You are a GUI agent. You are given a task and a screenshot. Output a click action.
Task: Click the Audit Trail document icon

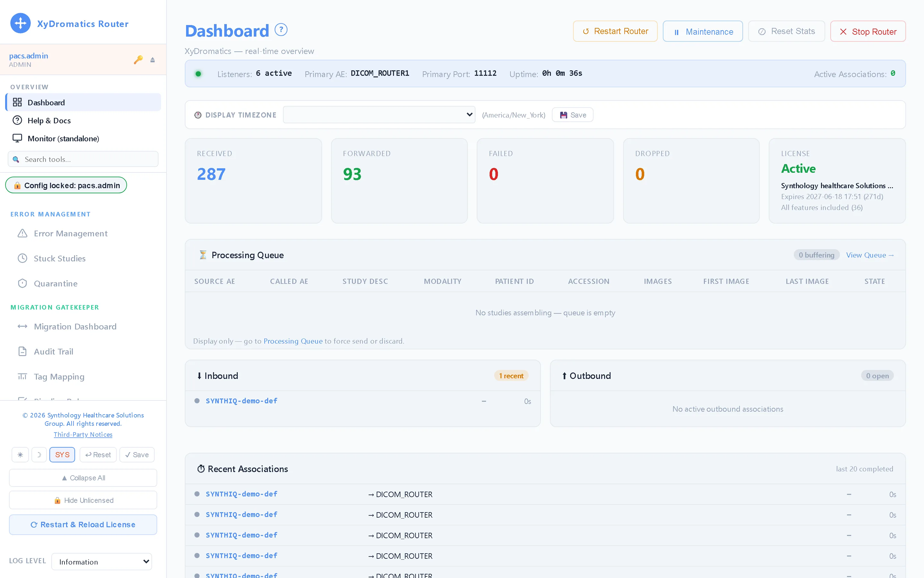(x=22, y=351)
